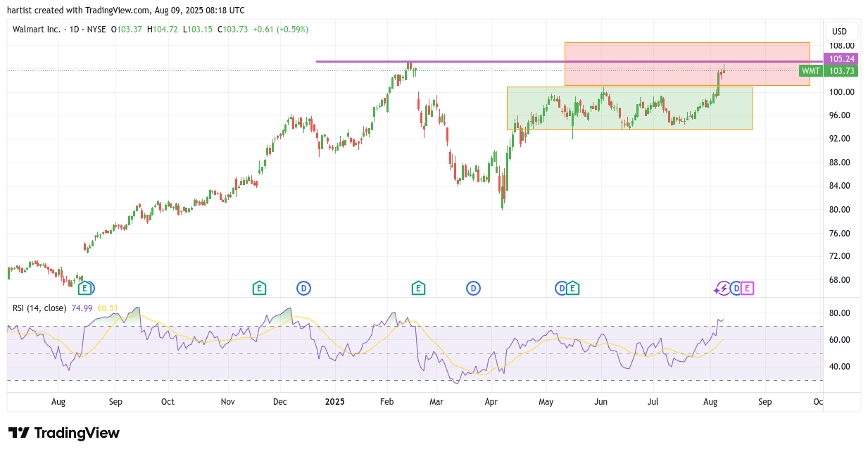Viewport: 868px width, 454px height.
Task: Click the May label on time axis
Action: click(x=546, y=402)
